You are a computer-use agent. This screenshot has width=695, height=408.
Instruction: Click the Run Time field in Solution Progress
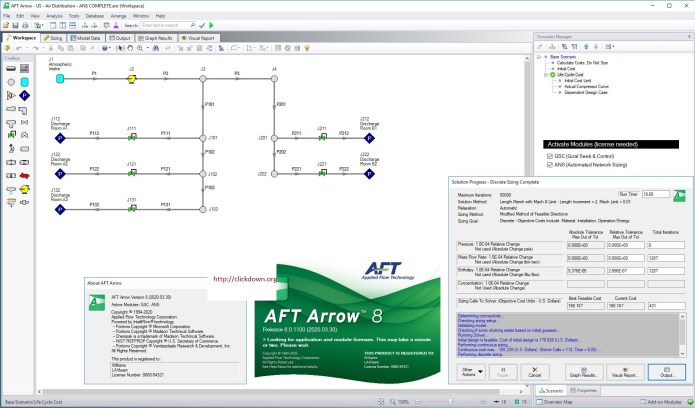coord(656,194)
